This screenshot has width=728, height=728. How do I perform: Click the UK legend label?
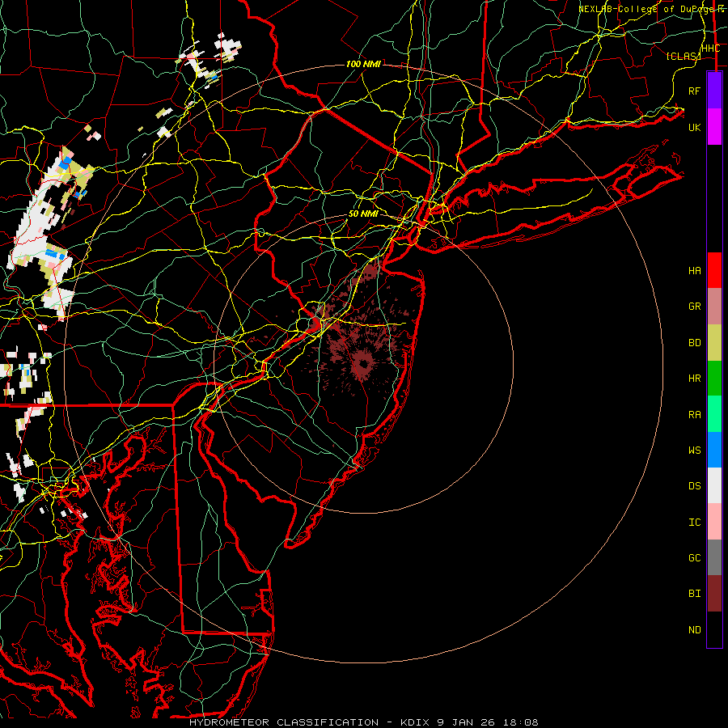click(x=694, y=127)
